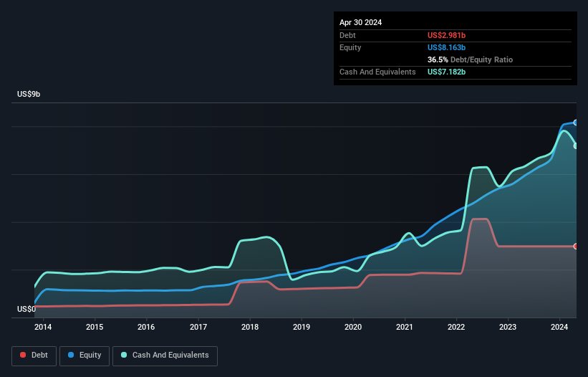Click the 36.5% Debt/Equity Ratio text

(x=470, y=59)
